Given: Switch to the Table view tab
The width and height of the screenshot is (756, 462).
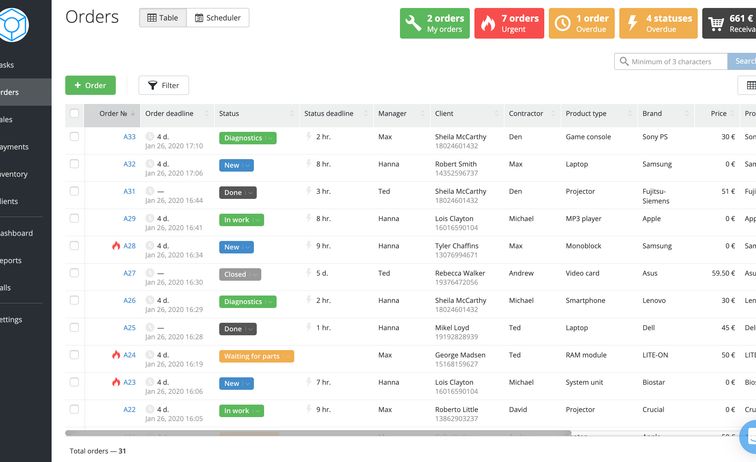Looking at the screenshot, I should coord(163,18).
